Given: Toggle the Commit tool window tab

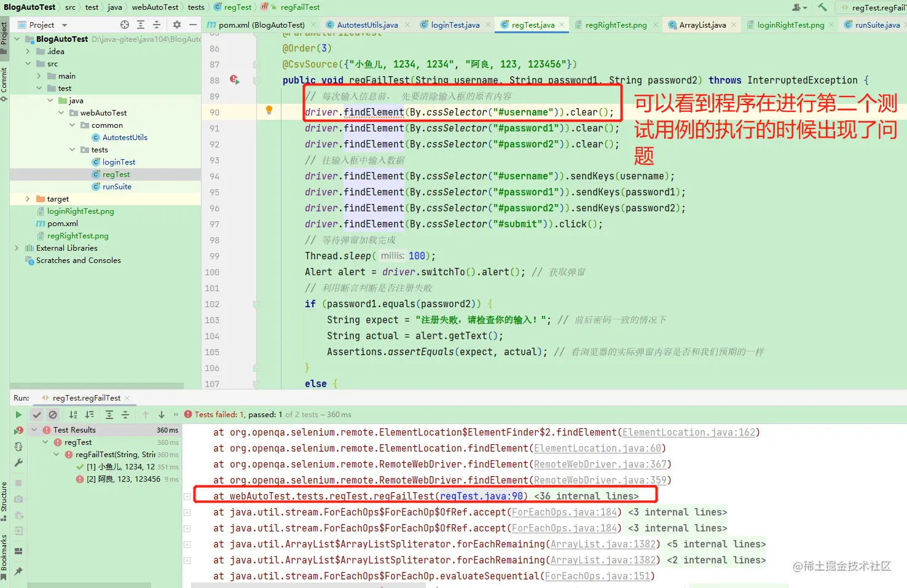Looking at the screenshot, I should (4, 84).
